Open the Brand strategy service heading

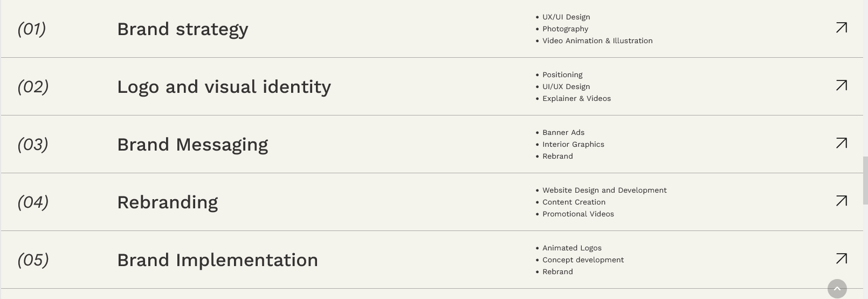click(x=182, y=29)
